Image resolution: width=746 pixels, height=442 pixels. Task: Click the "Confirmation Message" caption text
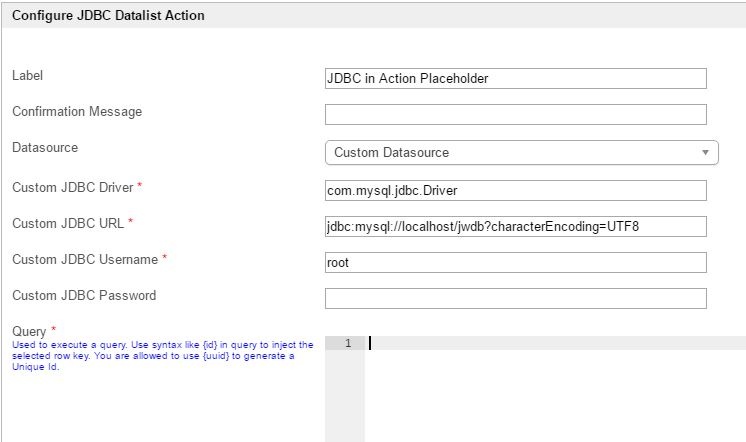[x=77, y=112]
